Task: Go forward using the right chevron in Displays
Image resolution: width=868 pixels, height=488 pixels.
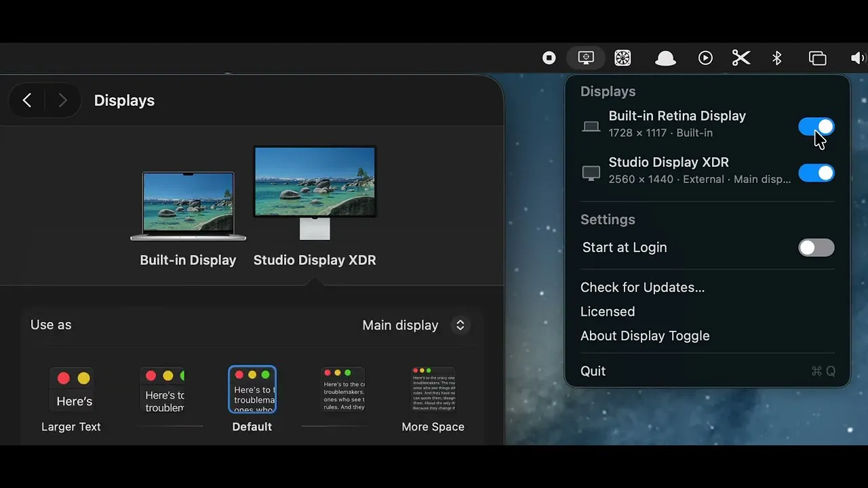Action: (x=62, y=100)
